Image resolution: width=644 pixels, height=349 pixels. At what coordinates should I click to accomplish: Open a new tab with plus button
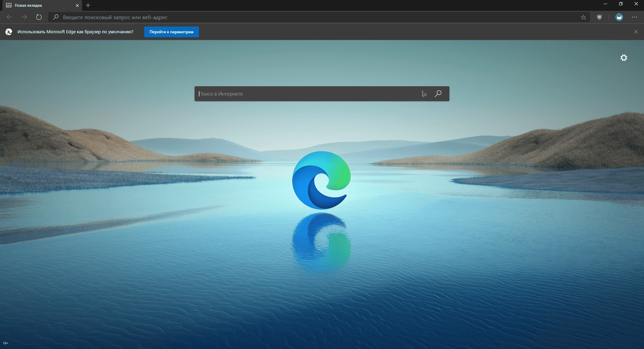[88, 5]
